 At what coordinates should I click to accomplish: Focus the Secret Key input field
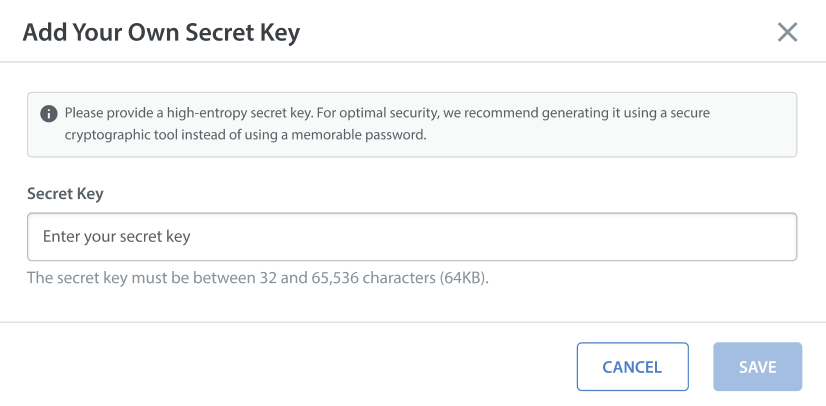point(412,236)
